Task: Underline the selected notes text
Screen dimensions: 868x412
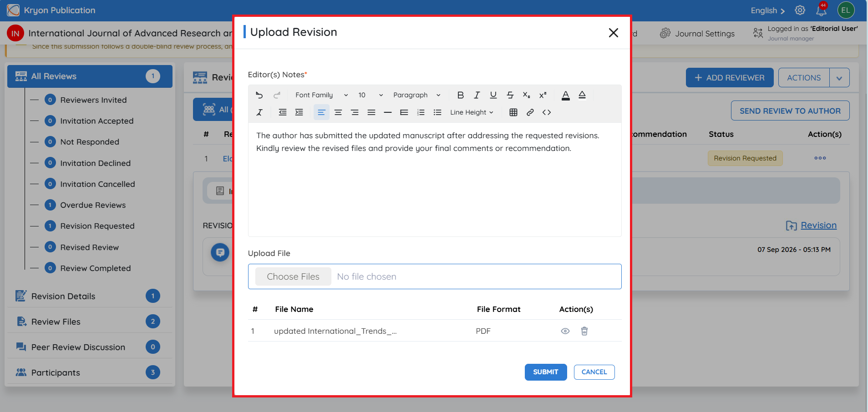Action: point(493,95)
